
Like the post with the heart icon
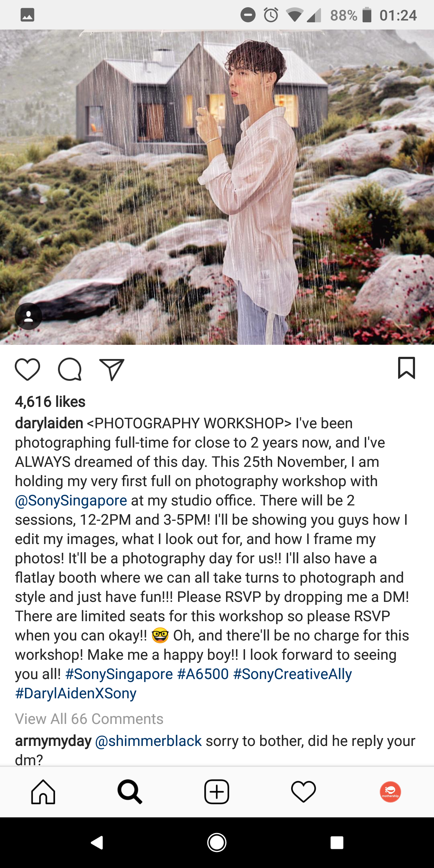pyautogui.click(x=27, y=369)
